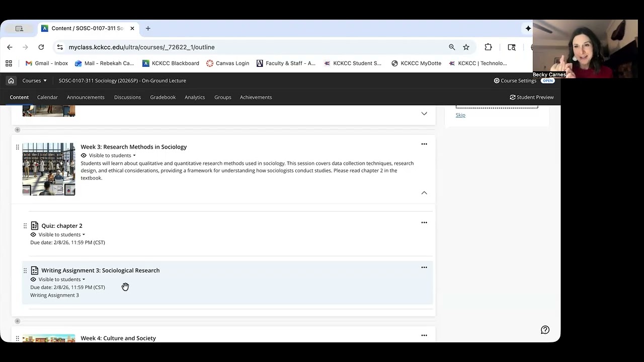Image resolution: width=644 pixels, height=362 pixels.
Task: Grab the Writing Assignment 3 drag handle
Action: pyautogui.click(x=25, y=270)
